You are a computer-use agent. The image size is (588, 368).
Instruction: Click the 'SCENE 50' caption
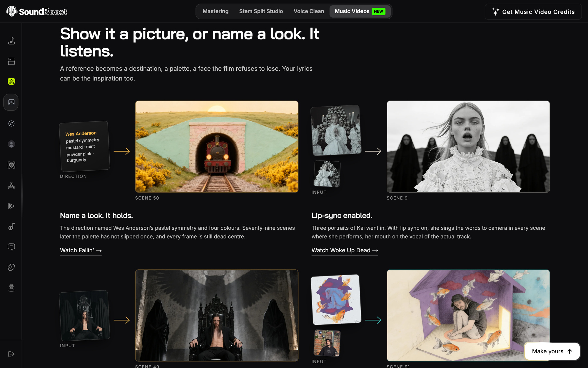click(147, 198)
